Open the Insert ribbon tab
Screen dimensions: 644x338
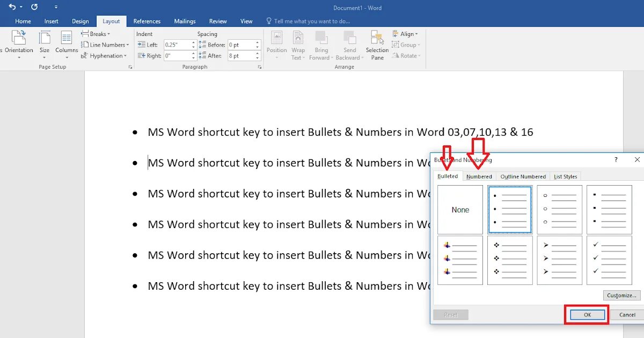click(52, 21)
